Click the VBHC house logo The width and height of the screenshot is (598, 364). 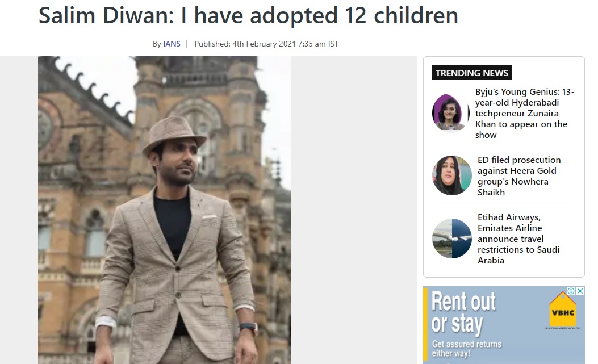pos(563,309)
